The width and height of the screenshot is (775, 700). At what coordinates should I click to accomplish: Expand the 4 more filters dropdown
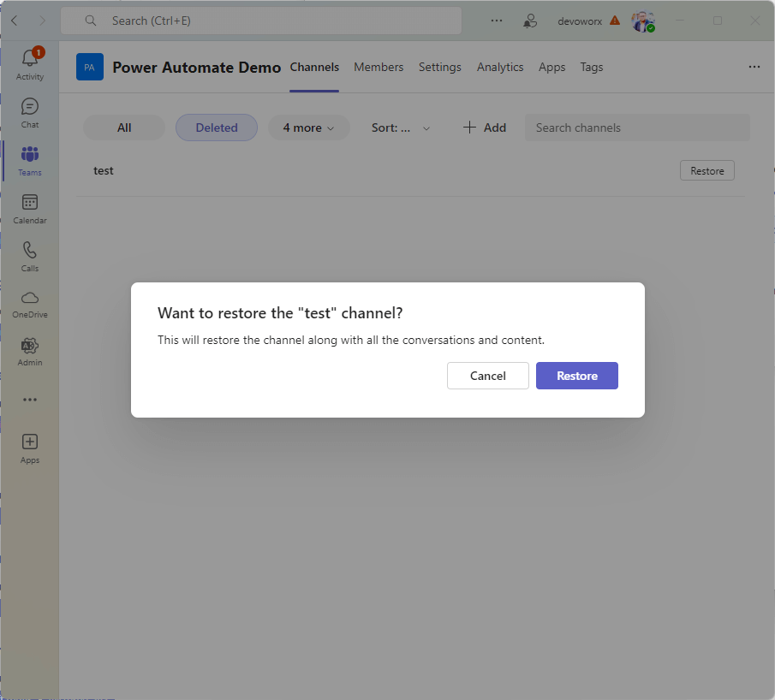(309, 128)
